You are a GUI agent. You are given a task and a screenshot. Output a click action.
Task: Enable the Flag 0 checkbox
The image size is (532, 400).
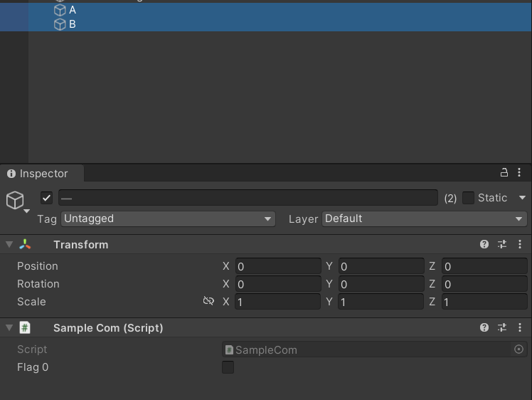coord(228,367)
